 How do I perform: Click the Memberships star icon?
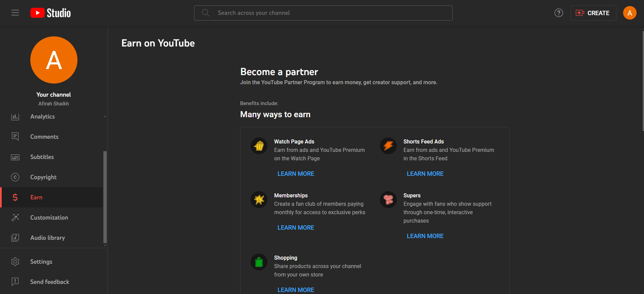pos(259,200)
